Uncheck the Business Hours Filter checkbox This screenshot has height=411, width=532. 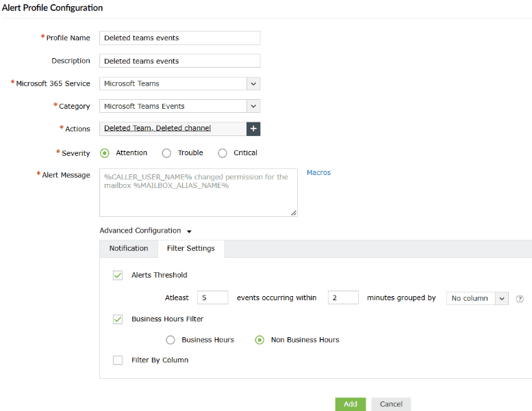point(118,319)
